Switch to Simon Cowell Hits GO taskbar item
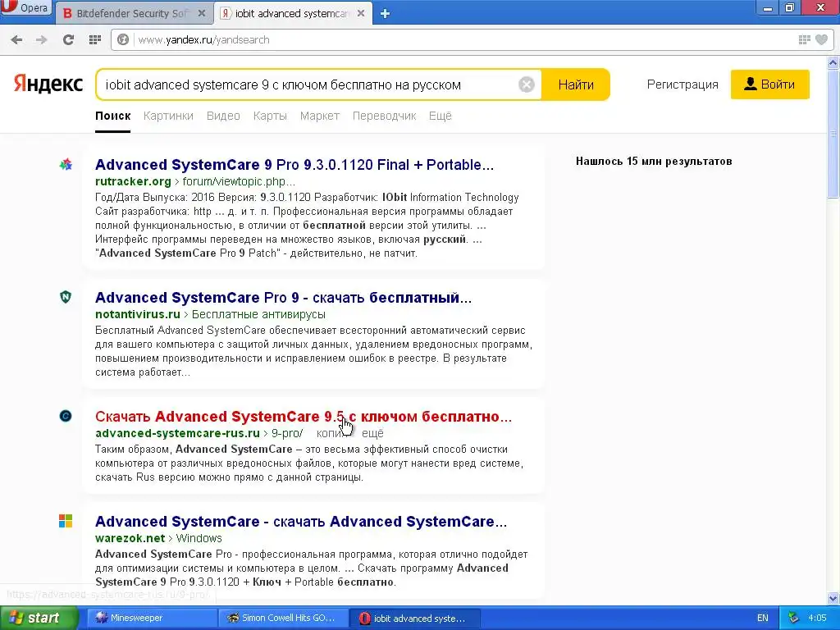840x630 pixels. [x=283, y=618]
